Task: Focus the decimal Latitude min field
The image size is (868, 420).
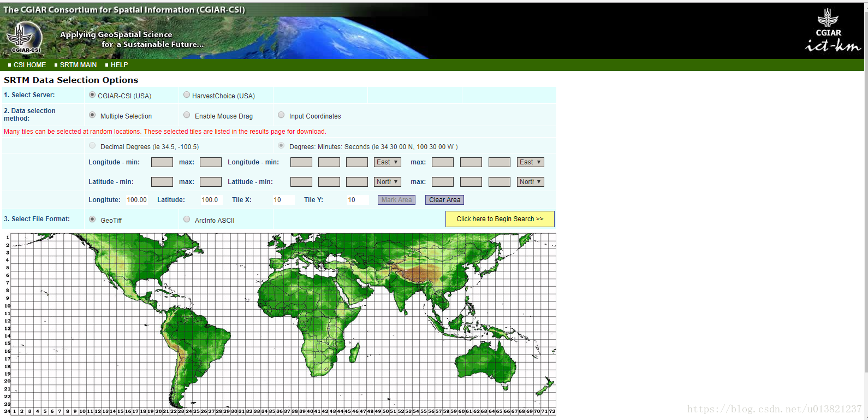Action: click(x=162, y=182)
